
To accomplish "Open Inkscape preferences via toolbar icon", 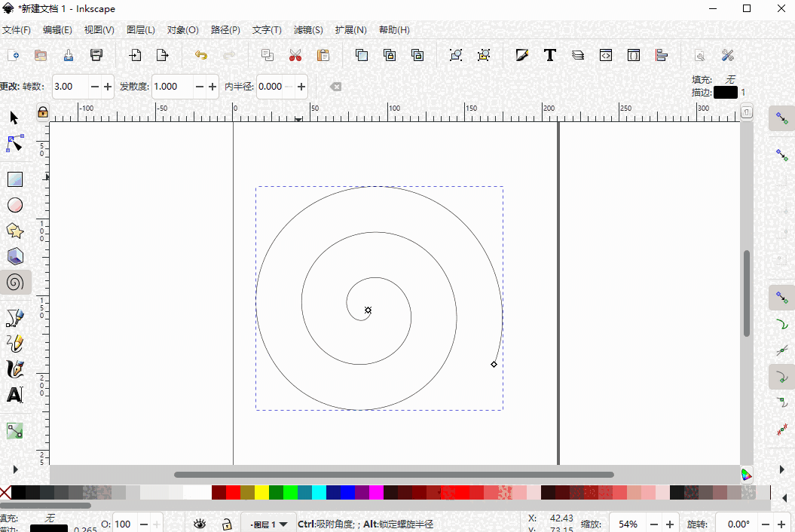I will pyautogui.click(x=726, y=55).
